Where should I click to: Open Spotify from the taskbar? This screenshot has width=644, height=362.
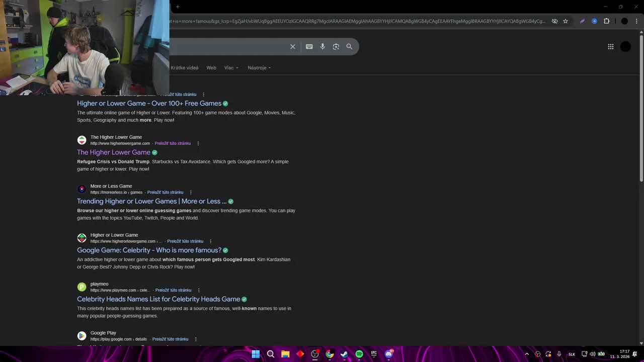[359, 354]
